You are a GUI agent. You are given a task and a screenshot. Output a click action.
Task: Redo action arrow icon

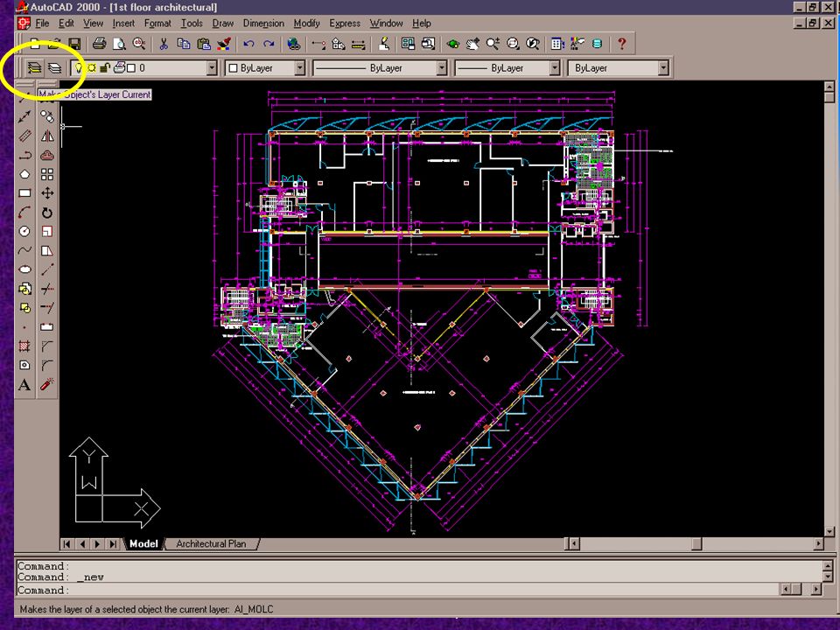(x=269, y=44)
